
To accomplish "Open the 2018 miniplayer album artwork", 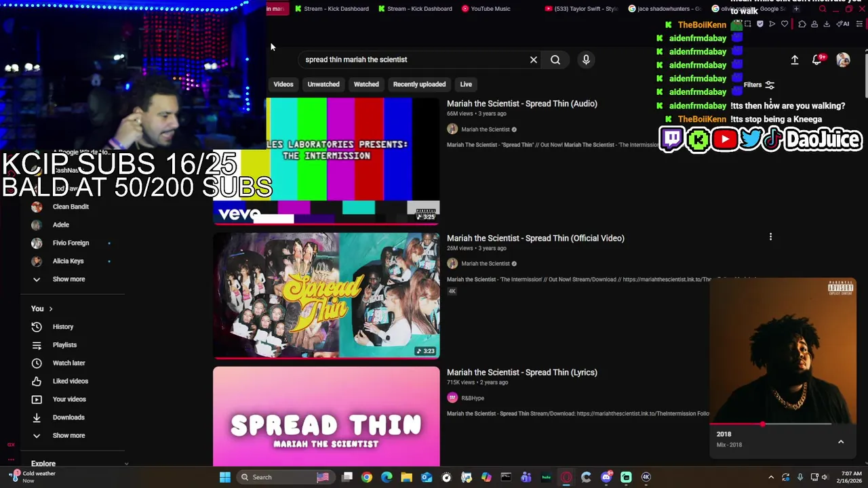I will coord(783,350).
